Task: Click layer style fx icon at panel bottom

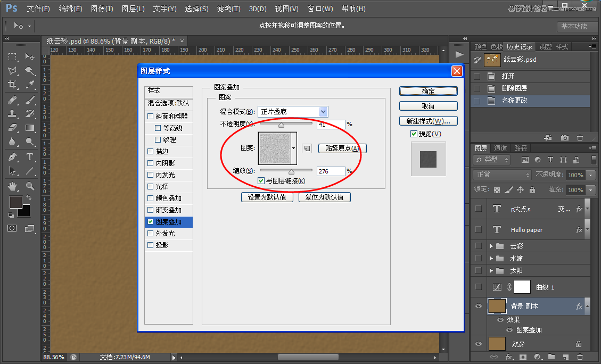Action: click(509, 357)
